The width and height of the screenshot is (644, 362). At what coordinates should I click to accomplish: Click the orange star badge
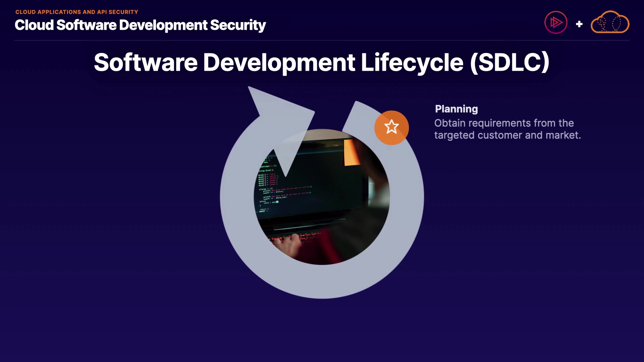[391, 127]
